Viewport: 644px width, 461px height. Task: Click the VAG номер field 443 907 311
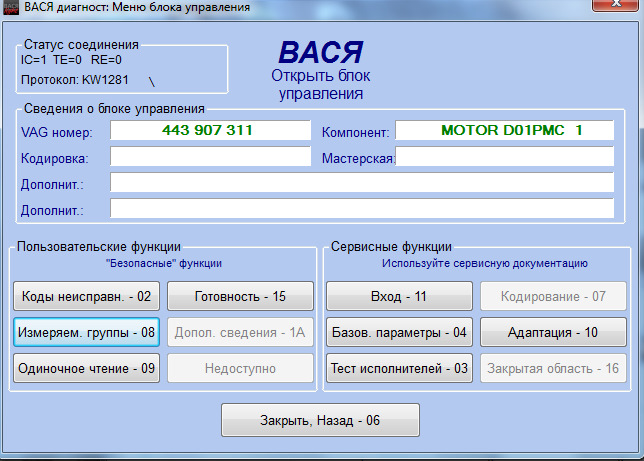(210, 130)
